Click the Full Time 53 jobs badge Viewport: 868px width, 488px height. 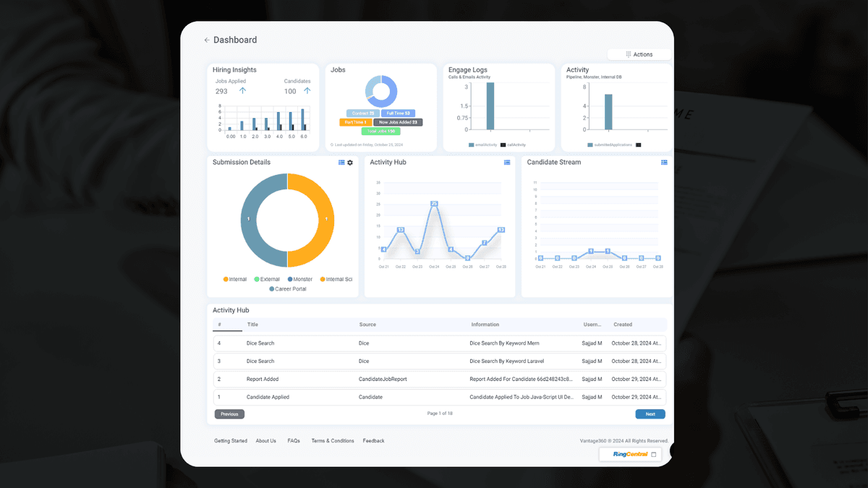click(397, 114)
